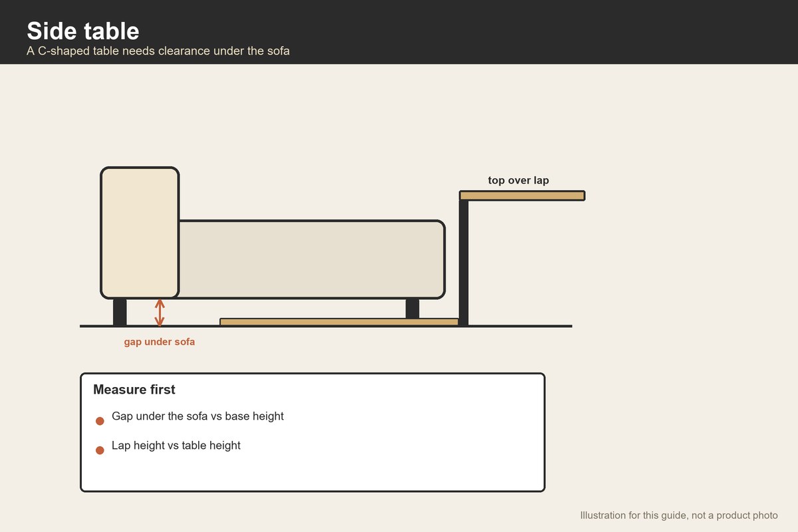Click the vertical post of the C-shaped table

[464, 262]
